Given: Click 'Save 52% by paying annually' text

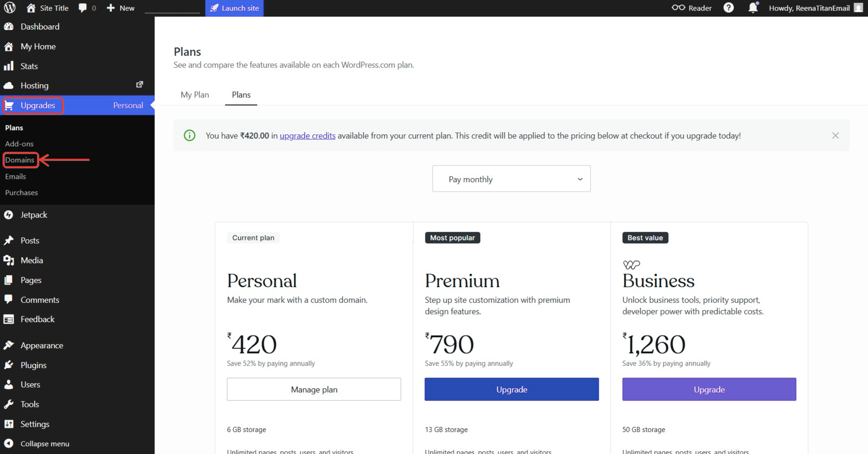Looking at the screenshot, I should point(271,363).
